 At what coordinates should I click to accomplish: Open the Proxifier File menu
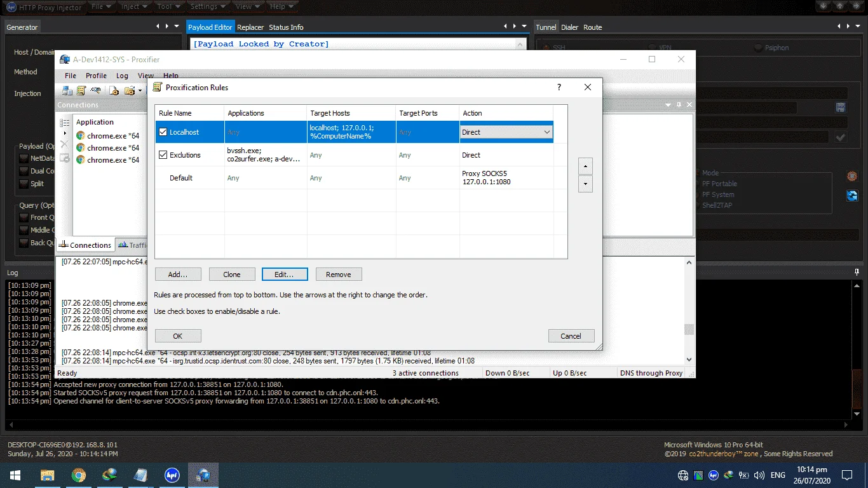[x=71, y=76]
